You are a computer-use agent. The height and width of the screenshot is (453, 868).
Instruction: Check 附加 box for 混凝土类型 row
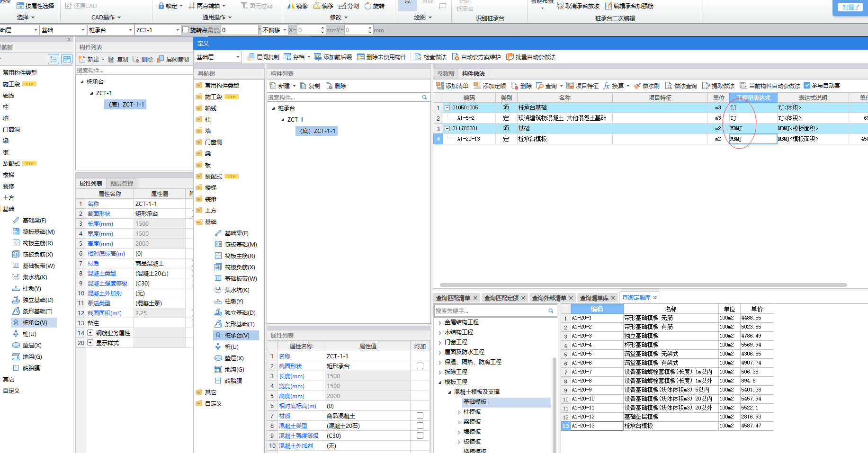420,426
